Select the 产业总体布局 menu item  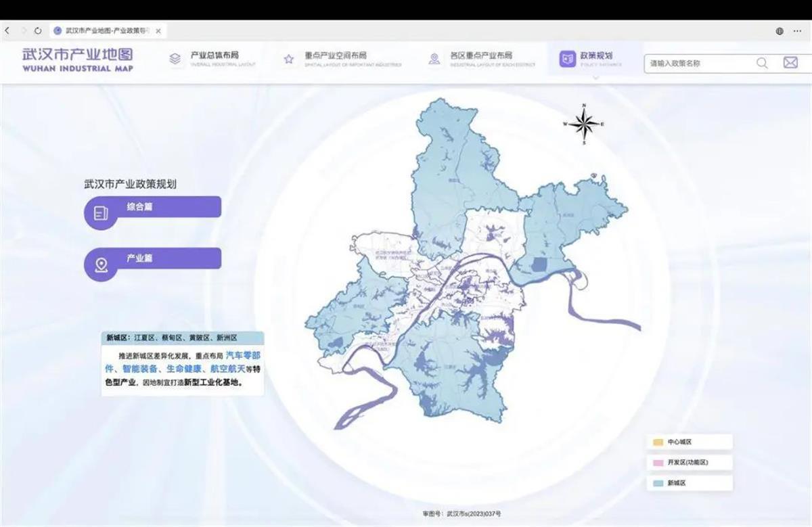(x=214, y=56)
